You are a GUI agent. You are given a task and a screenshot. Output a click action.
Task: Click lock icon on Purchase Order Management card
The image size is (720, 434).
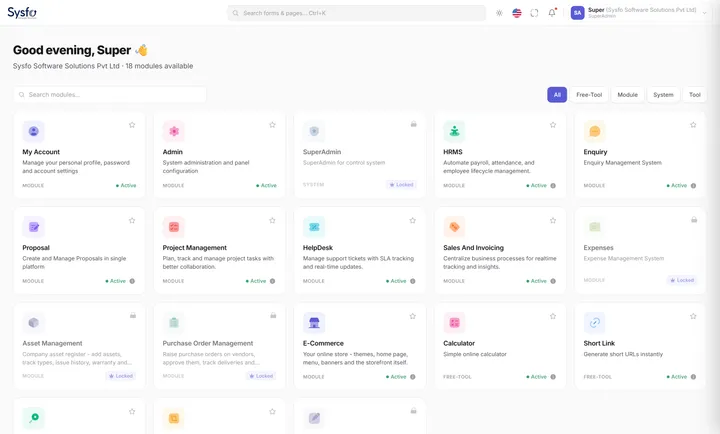coord(273,315)
